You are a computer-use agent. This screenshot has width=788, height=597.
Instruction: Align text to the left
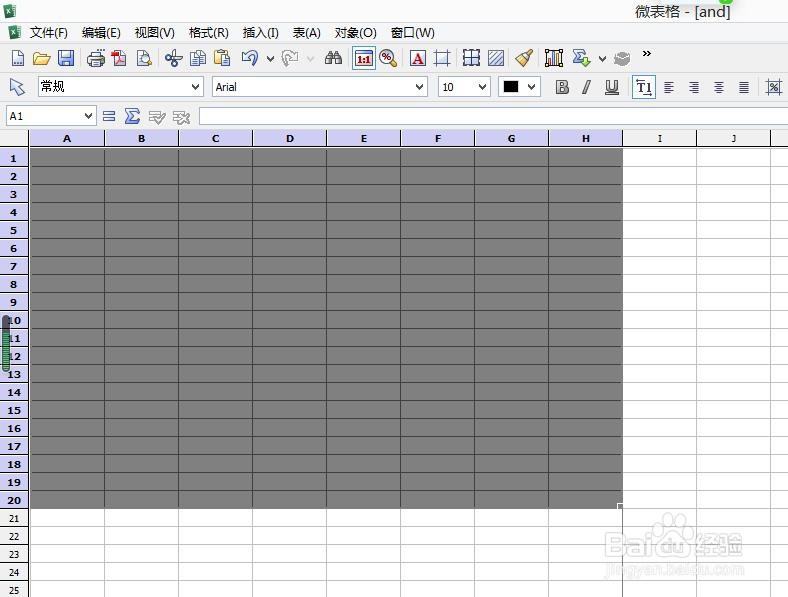pyautogui.click(x=669, y=88)
